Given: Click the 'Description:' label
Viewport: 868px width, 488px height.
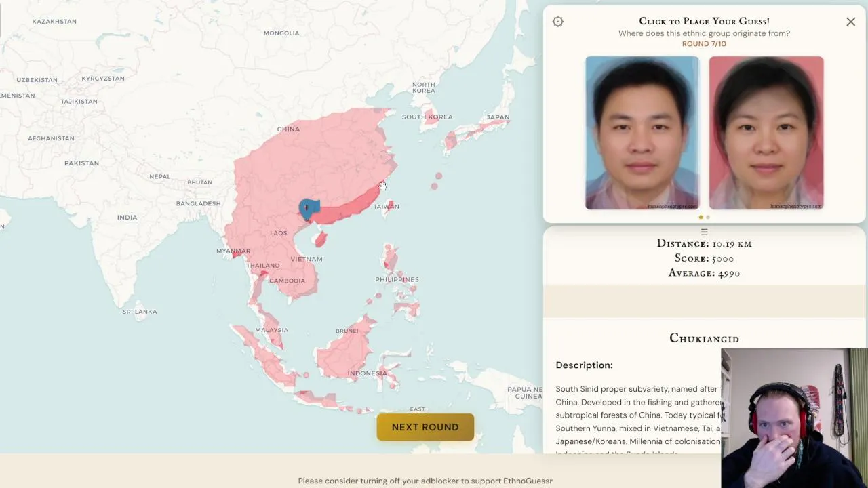Looking at the screenshot, I should coord(584,365).
